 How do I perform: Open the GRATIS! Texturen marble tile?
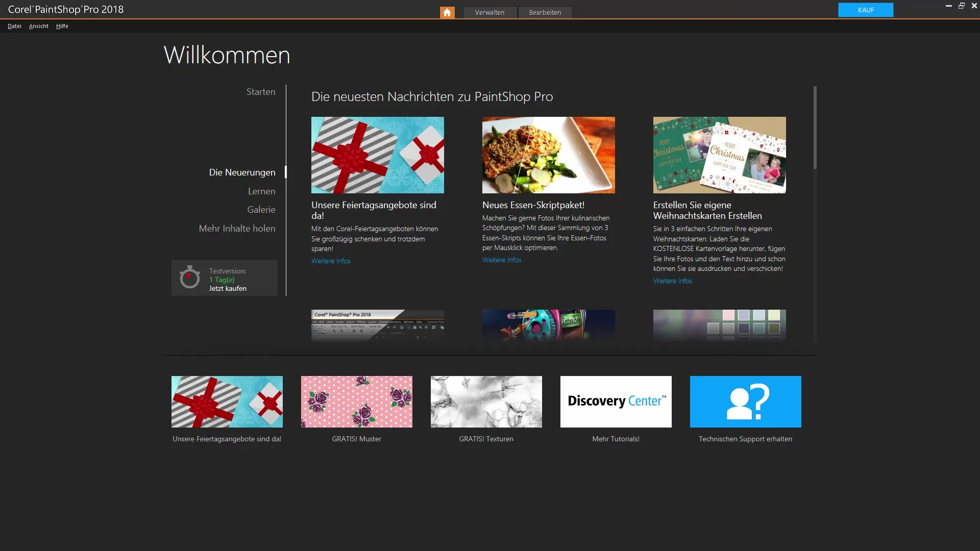point(486,402)
